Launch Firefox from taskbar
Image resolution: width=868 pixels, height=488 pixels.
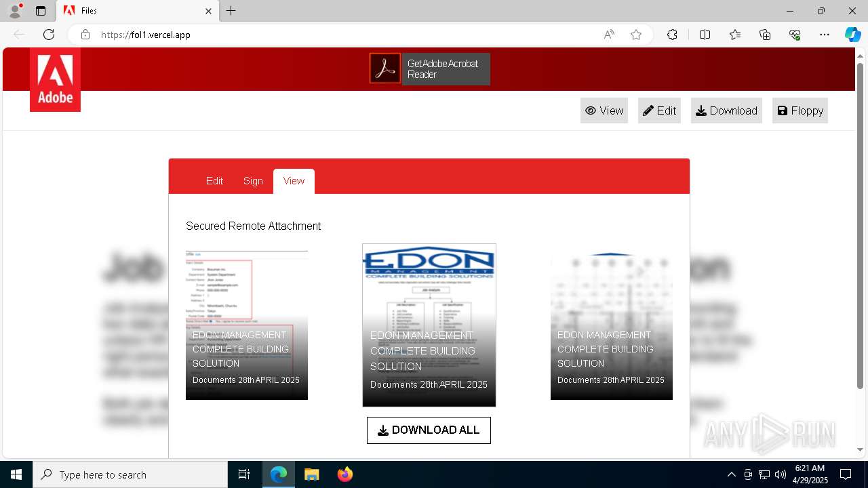coord(345,474)
